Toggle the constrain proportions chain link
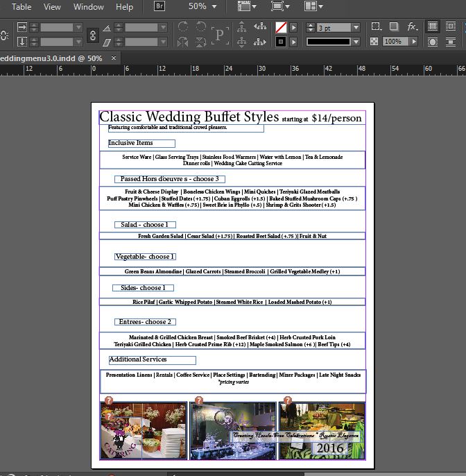Screen dimensions: 466x476 (92, 35)
